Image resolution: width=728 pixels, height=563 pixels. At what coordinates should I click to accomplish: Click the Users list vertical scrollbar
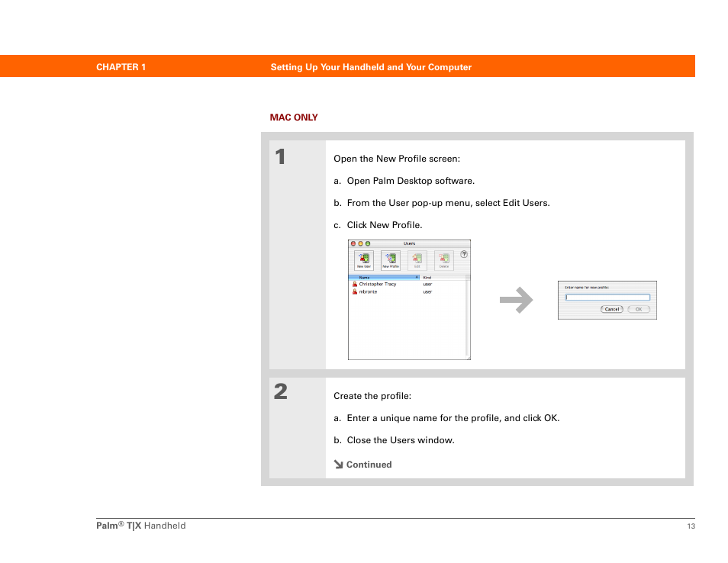(468, 317)
